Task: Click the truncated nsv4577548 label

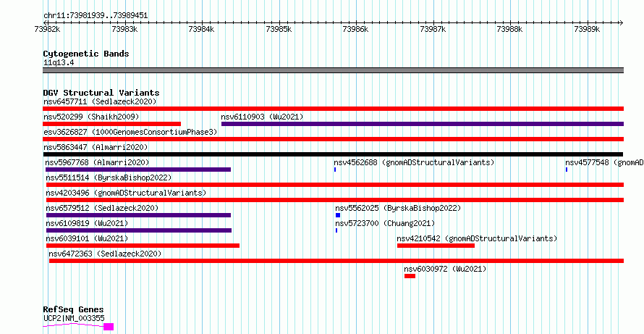Action: click(x=605, y=162)
